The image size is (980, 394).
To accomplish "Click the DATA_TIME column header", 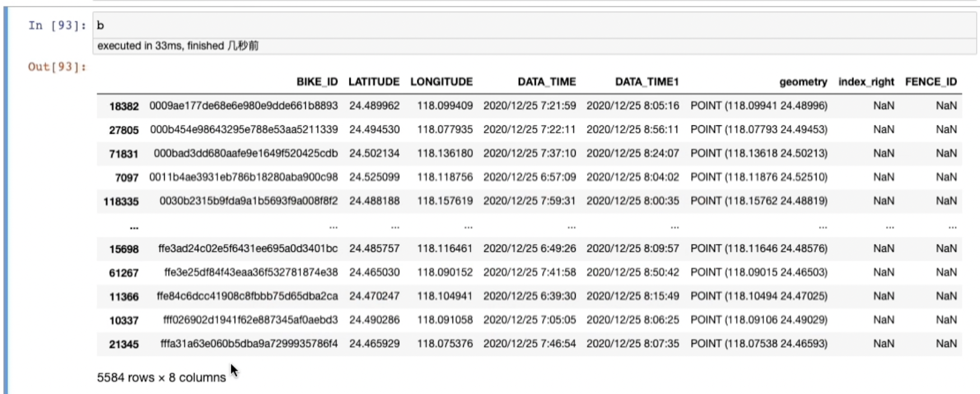I will [x=547, y=82].
